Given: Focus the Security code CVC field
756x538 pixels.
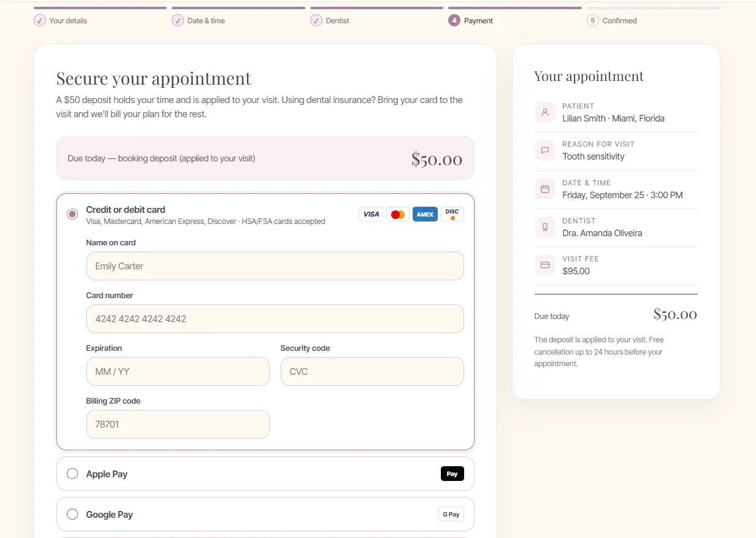Looking at the screenshot, I should click(372, 371).
